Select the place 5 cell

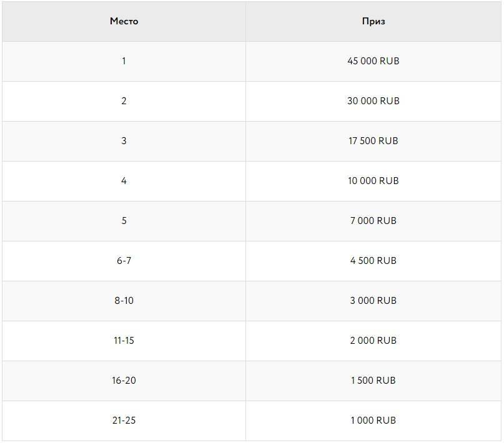coord(124,221)
